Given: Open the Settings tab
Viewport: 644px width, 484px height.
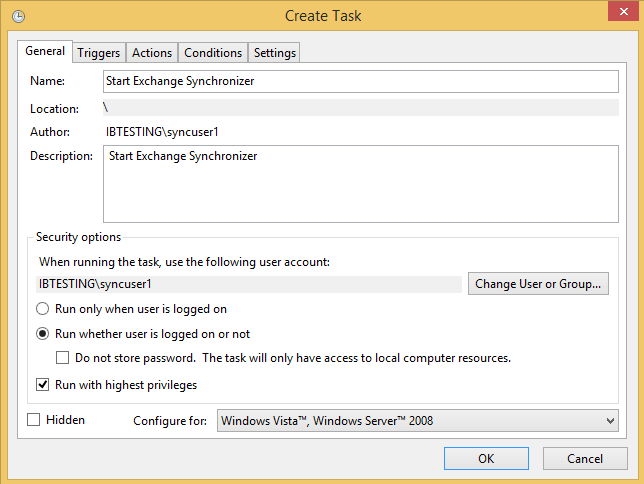Looking at the screenshot, I should 274,53.
